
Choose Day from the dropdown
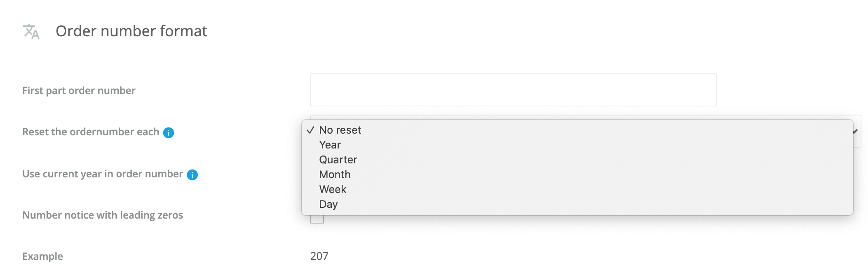pyautogui.click(x=328, y=205)
